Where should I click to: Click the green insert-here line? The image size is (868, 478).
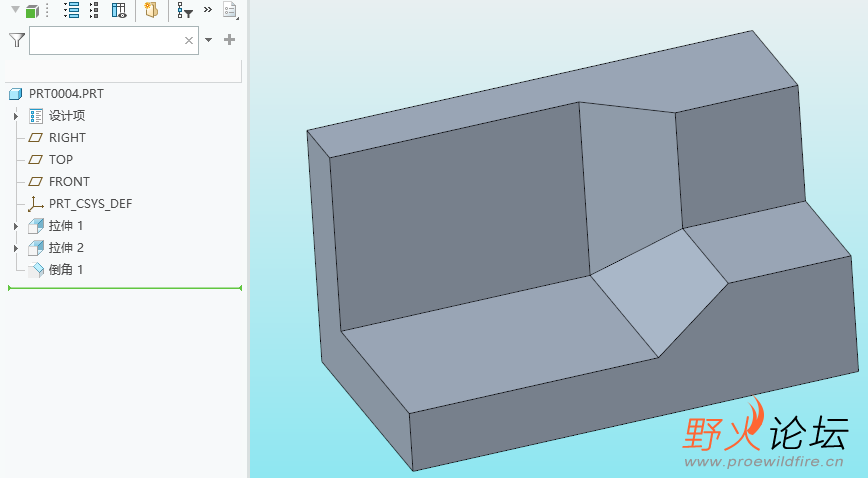tap(125, 288)
